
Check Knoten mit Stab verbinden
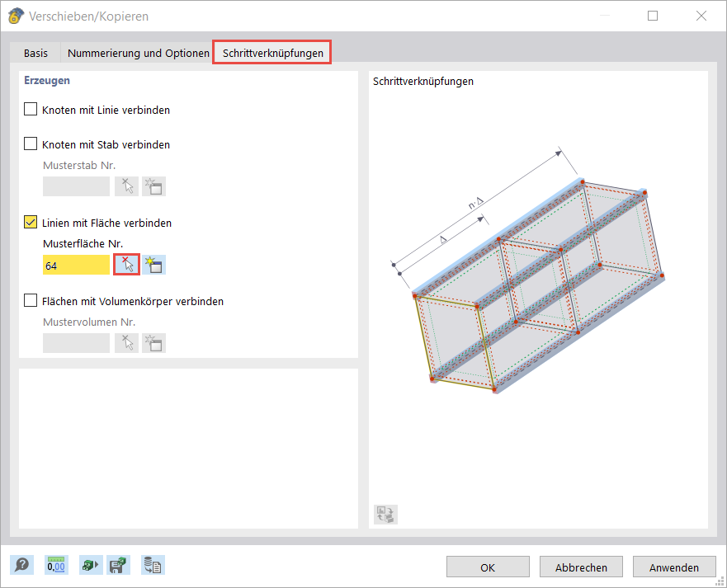point(30,143)
